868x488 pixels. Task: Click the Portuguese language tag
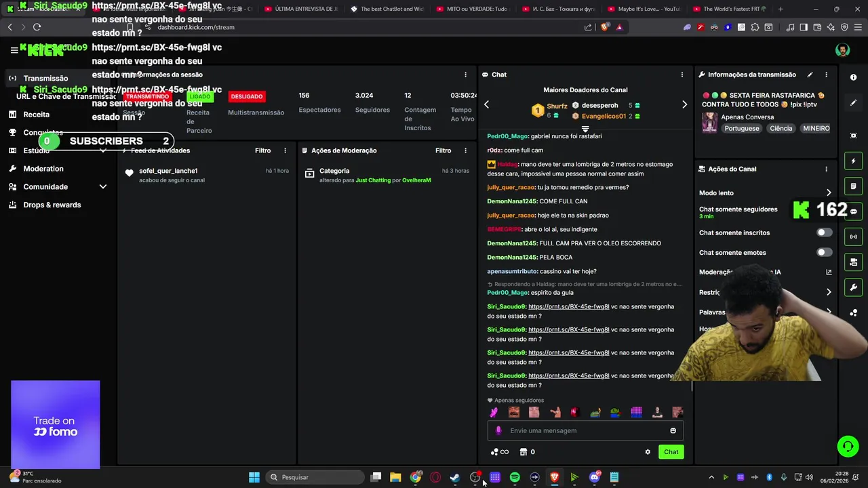click(741, 128)
